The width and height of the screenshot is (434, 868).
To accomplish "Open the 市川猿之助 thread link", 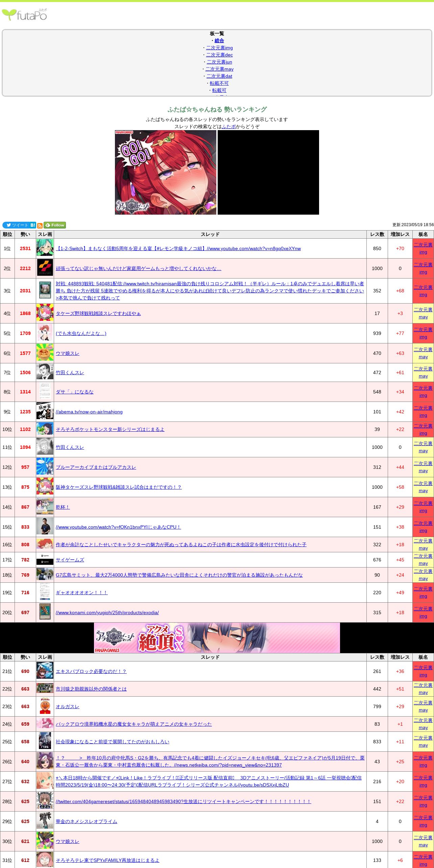I will pyautogui.click(x=91, y=689).
